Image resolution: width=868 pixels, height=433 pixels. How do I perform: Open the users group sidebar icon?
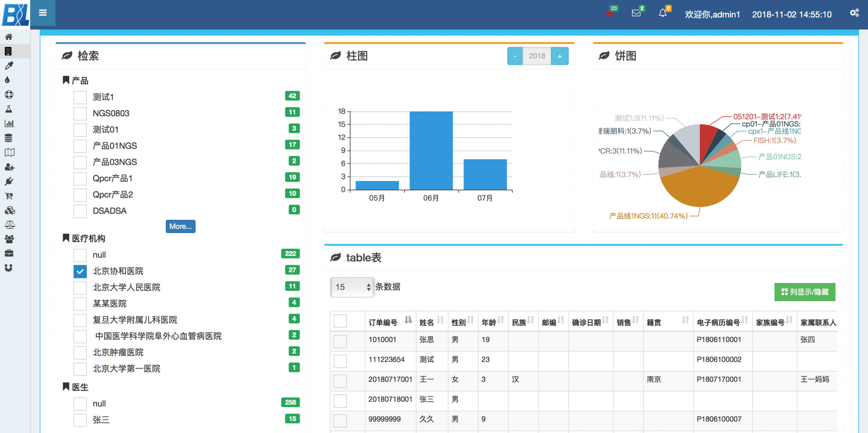point(9,239)
